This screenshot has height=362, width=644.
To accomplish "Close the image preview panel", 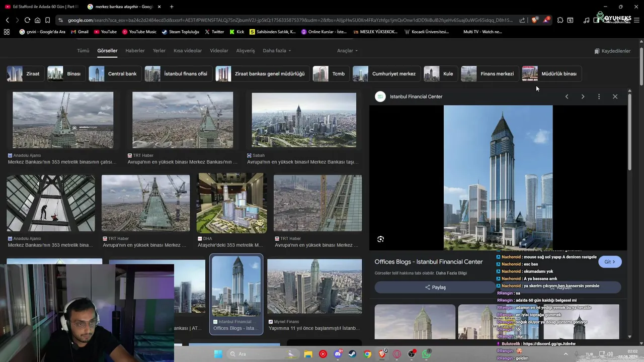I will coord(615,97).
